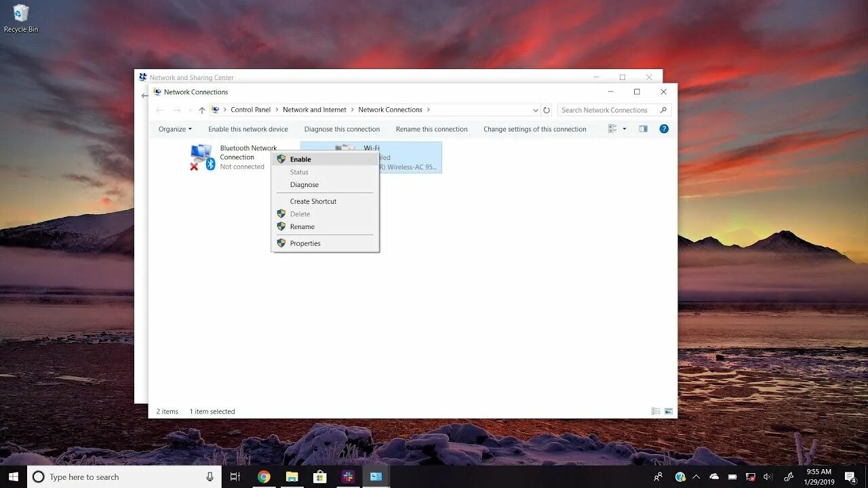Click Network Connections breadcrumb segment
Image resolution: width=868 pixels, height=488 pixels.
[390, 110]
